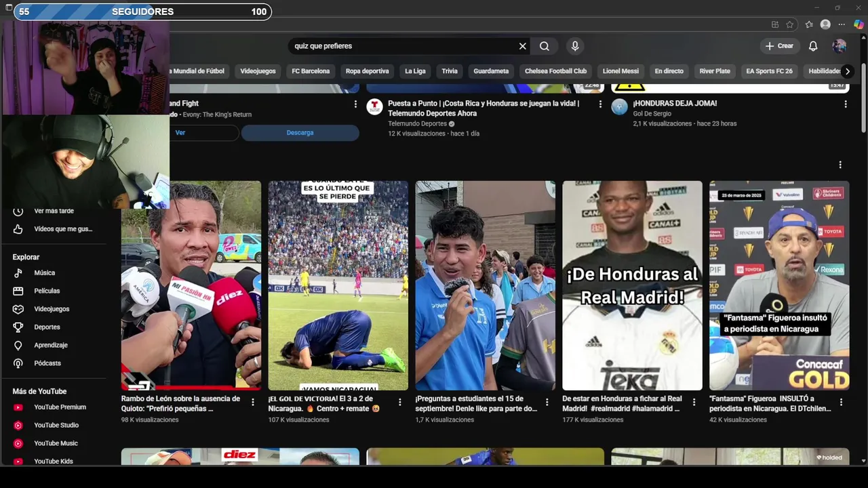
Task: Open browser favorites icon
Action: (809, 24)
